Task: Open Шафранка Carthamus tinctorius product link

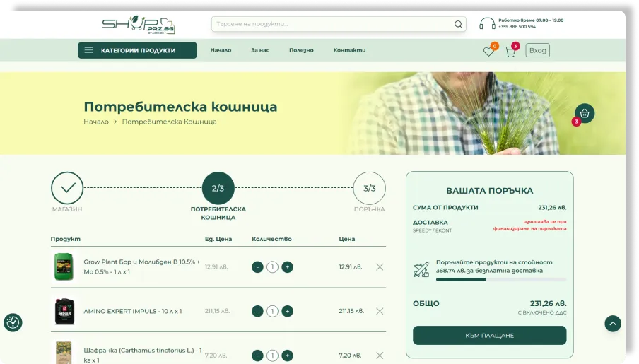Action: click(143, 355)
